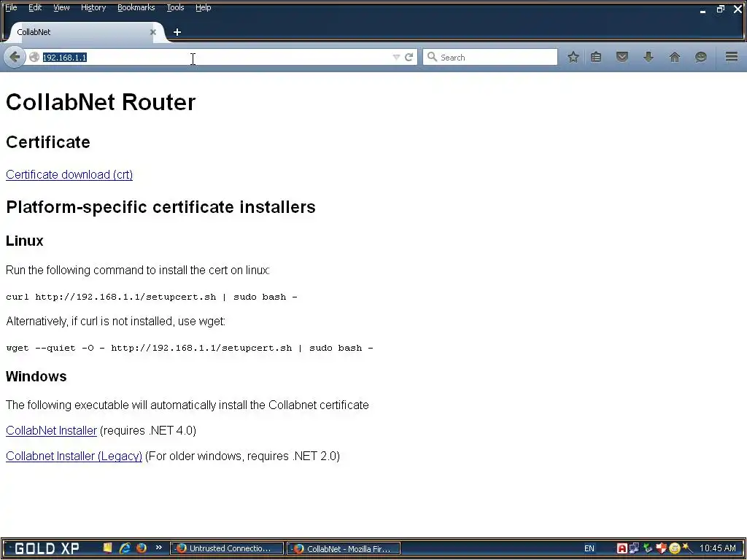Image resolution: width=747 pixels, height=560 pixels.
Task: Switch to Untrusted Connection taskbar window
Action: pyautogui.click(x=227, y=548)
